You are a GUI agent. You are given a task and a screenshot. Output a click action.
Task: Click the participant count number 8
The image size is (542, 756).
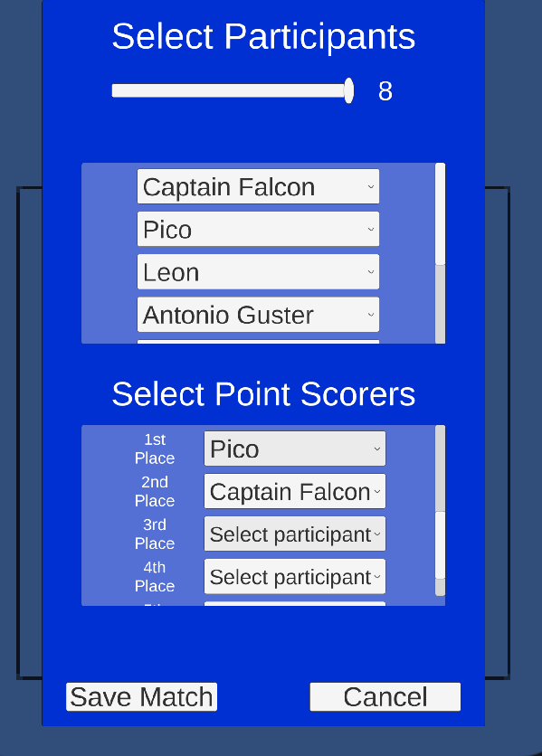point(385,91)
